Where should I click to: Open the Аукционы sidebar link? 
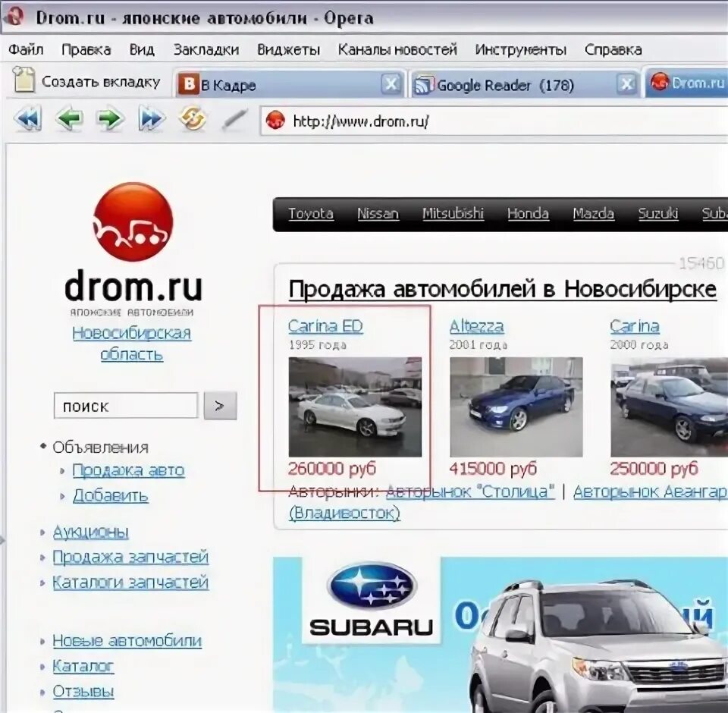90,532
